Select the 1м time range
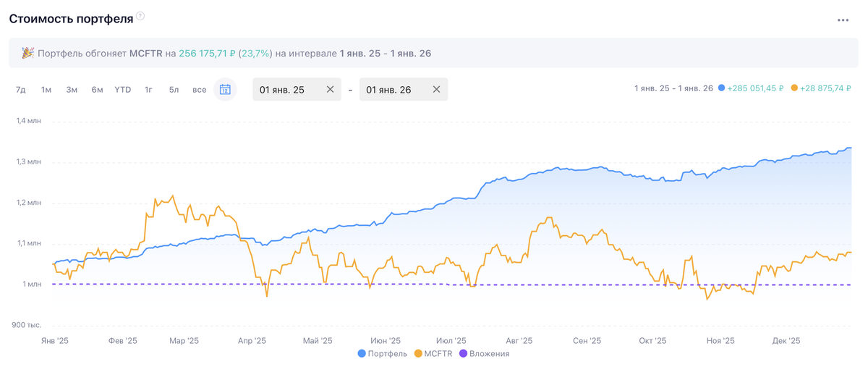 46,90
